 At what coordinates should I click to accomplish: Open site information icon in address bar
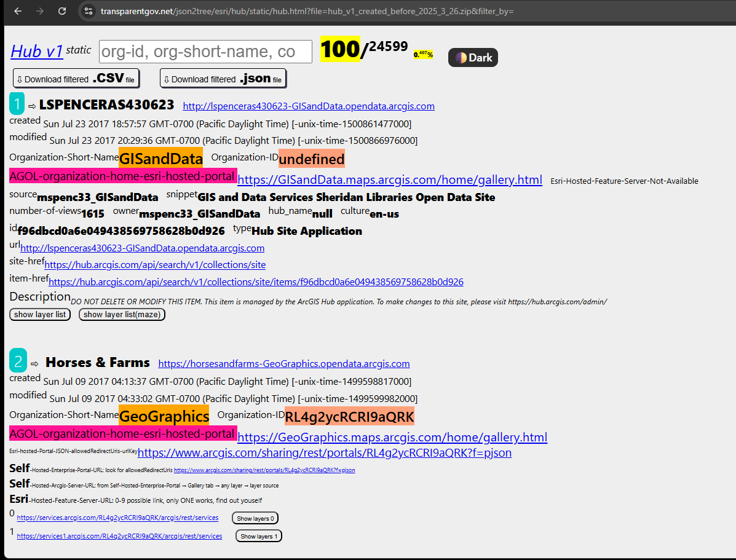(89, 11)
